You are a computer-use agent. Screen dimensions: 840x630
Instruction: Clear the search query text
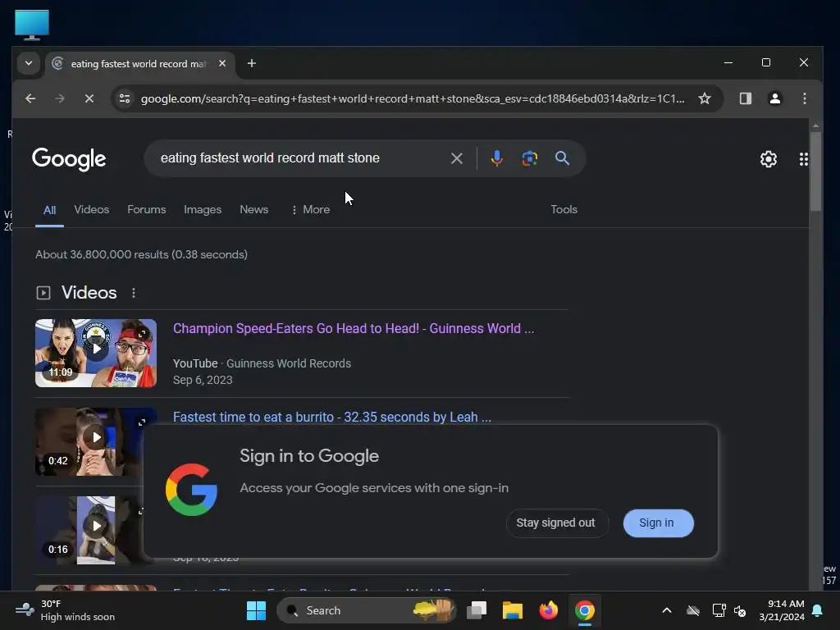pyautogui.click(x=456, y=158)
